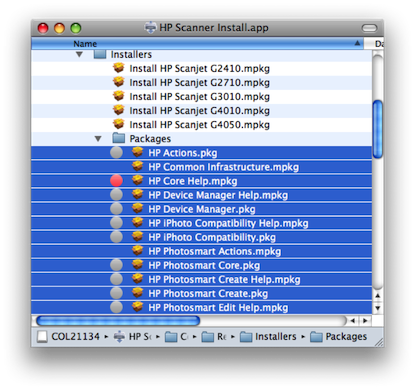Go to Packages in the path bar
This screenshot has height=390, width=415.
(338, 337)
